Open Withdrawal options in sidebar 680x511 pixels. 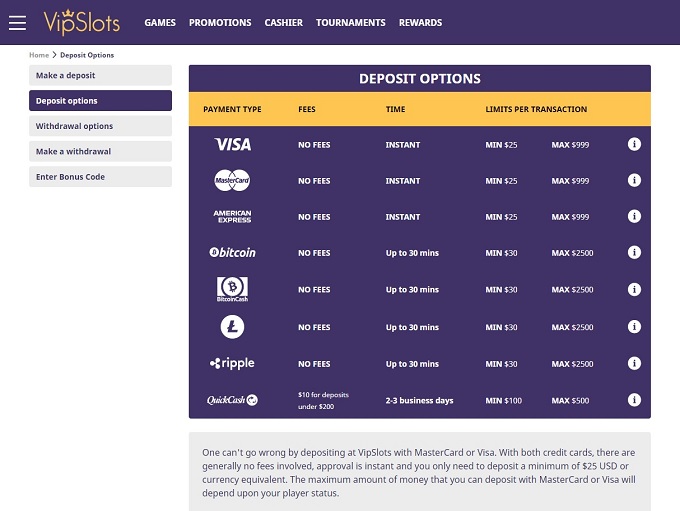tap(100, 127)
